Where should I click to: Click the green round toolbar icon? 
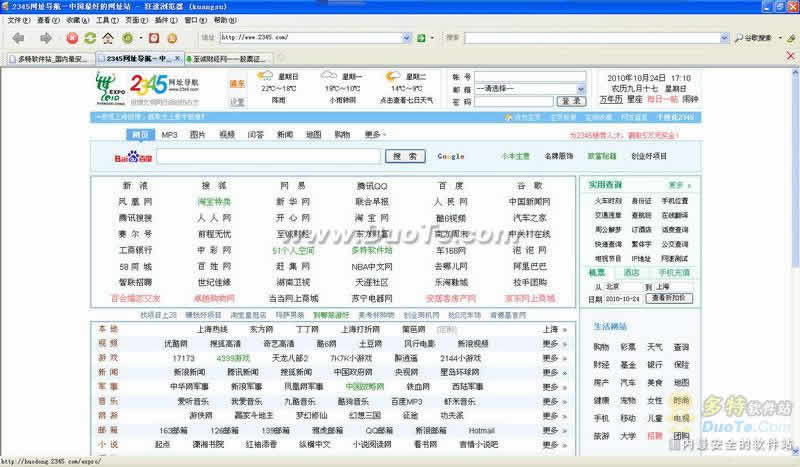pyautogui.click(x=128, y=38)
